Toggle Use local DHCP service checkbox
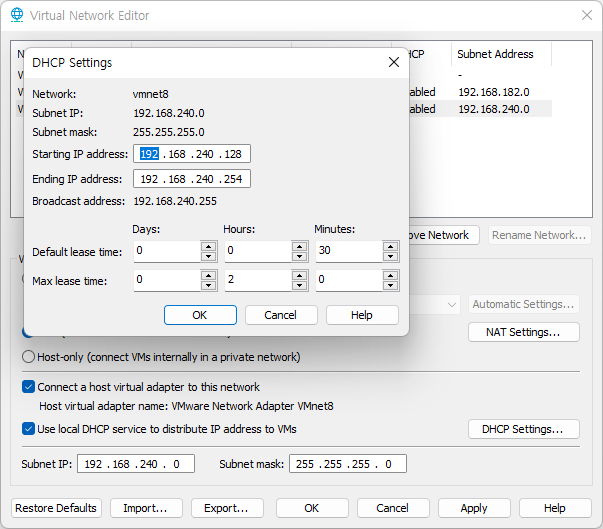 click(x=28, y=429)
